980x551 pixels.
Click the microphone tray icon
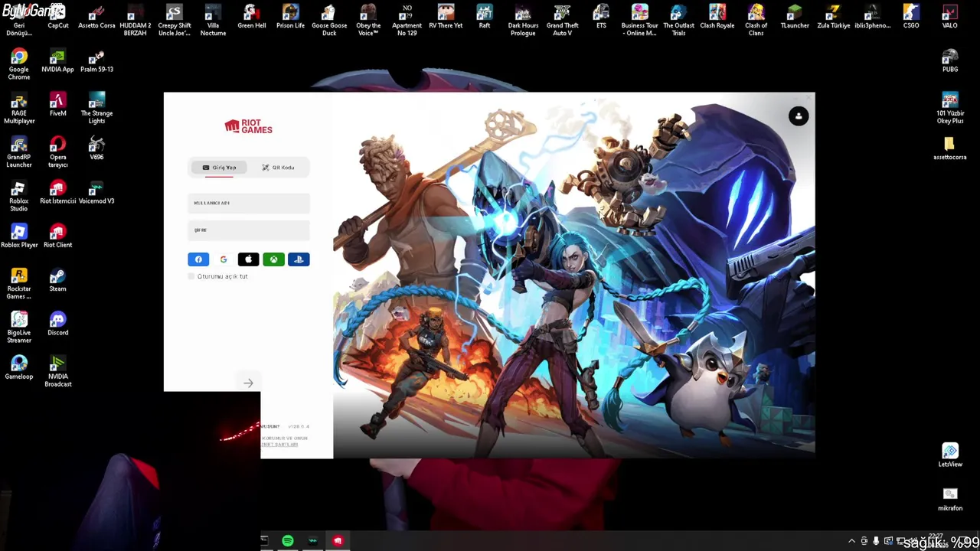(876, 541)
